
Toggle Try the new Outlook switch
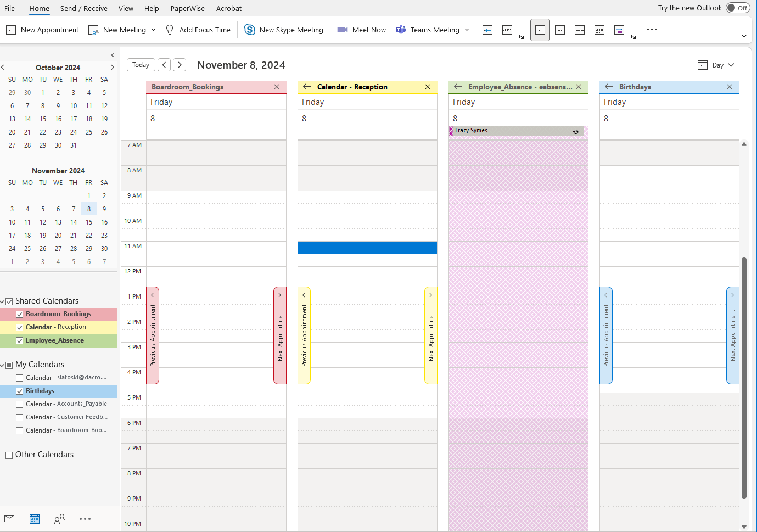point(738,8)
